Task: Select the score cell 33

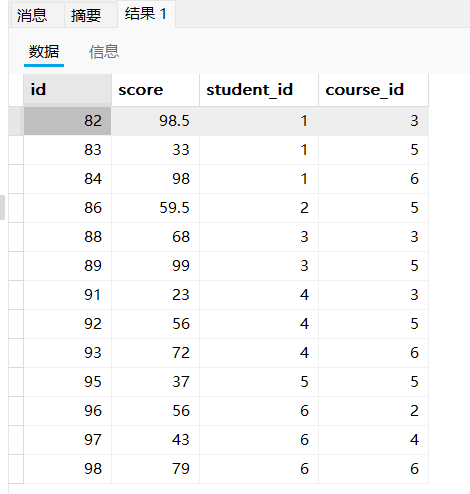Action: tap(155, 150)
